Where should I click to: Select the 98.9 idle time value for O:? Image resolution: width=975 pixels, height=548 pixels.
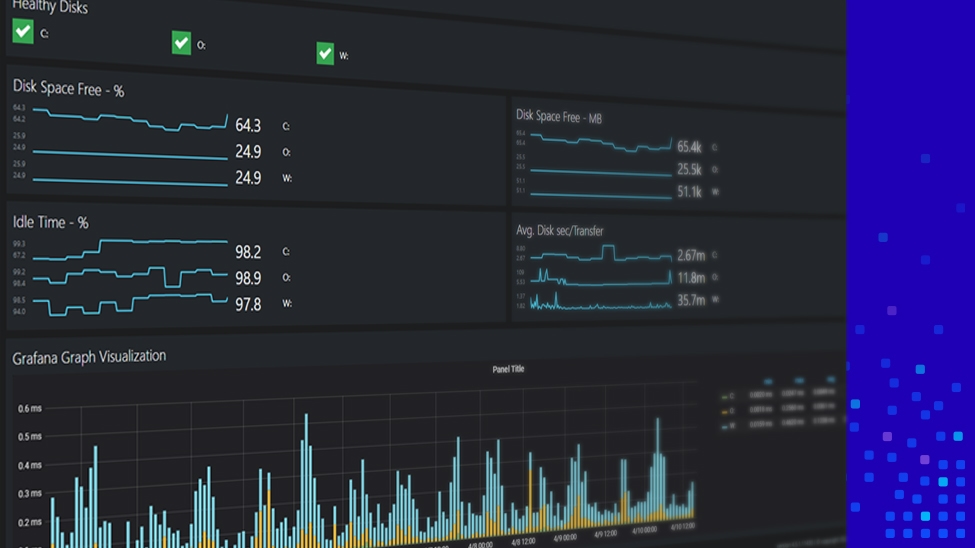pos(247,278)
